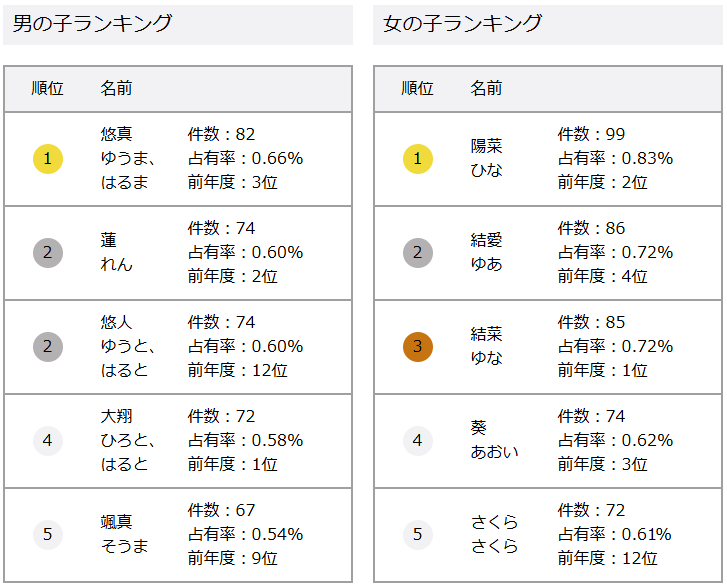Select the rank 5 badge beside 颯真
The image size is (727, 586).
coord(48,534)
